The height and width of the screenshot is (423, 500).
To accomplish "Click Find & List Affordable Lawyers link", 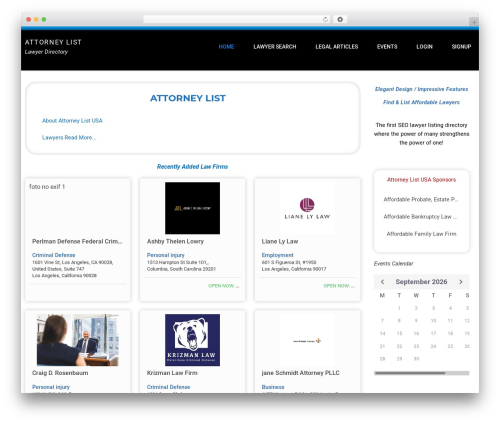I will (x=421, y=102).
